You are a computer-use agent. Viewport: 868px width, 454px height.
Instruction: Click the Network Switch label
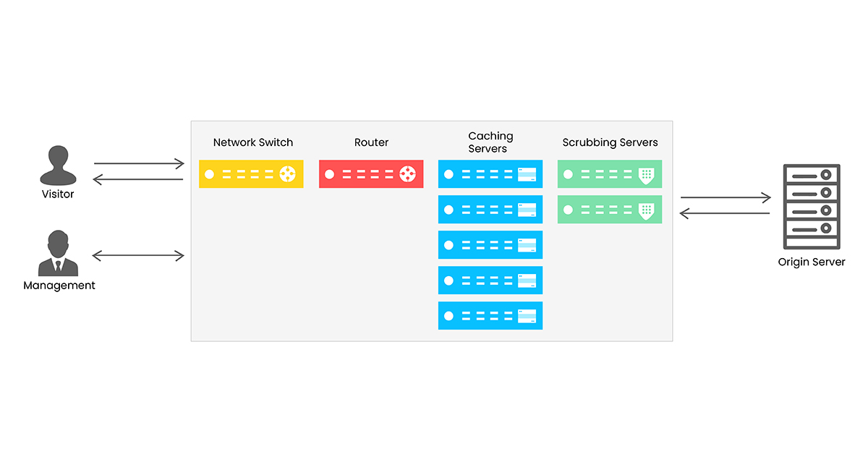253,142
